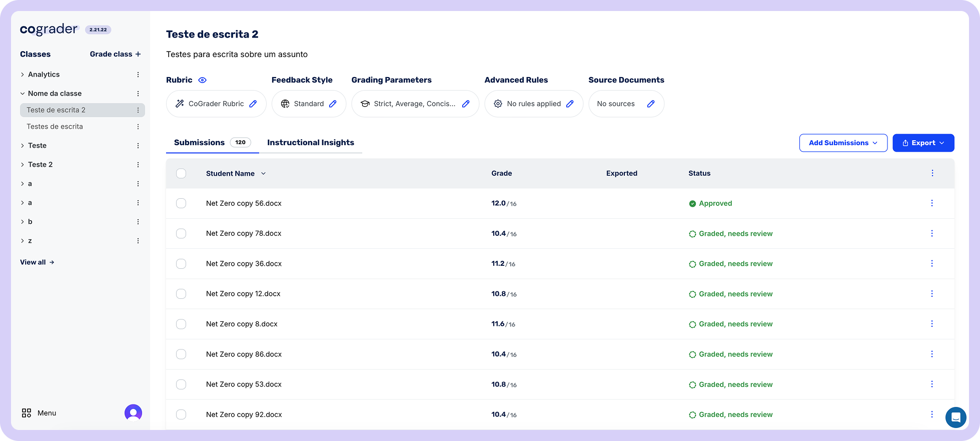
Task: Click the View all classes link
Action: point(37,262)
